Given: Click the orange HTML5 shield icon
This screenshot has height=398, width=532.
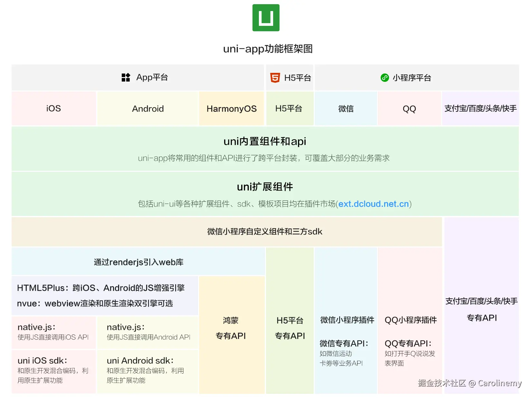Looking at the screenshot, I should (275, 78).
